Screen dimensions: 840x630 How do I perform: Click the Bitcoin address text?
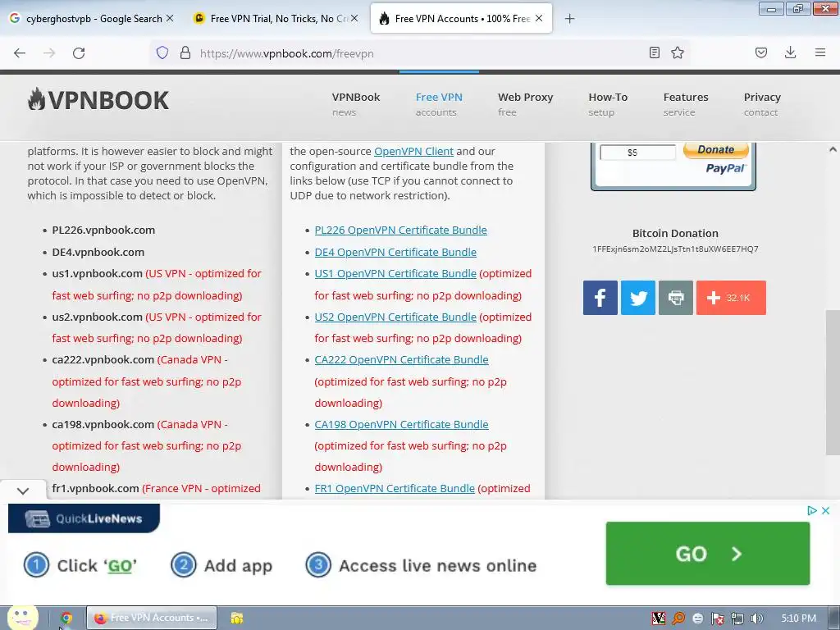pos(675,249)
